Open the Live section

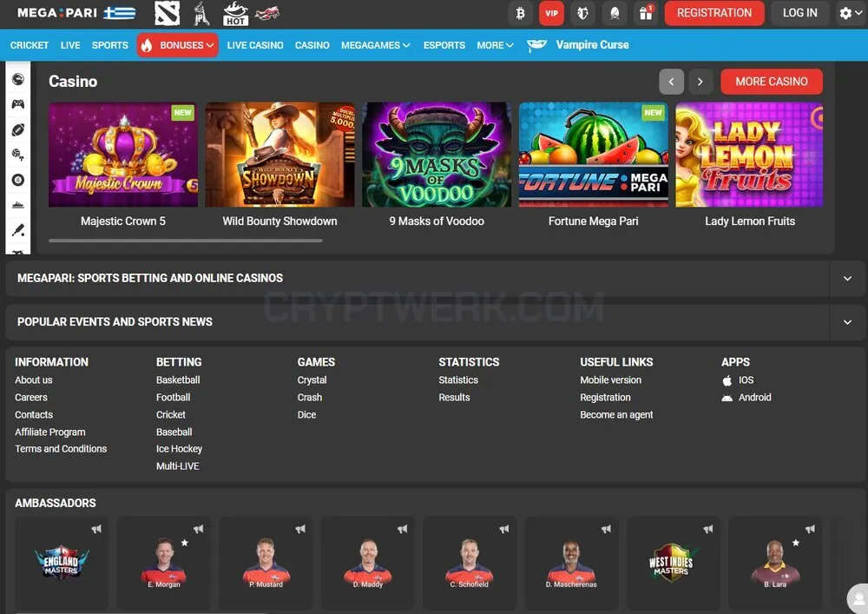coord(70,45)
